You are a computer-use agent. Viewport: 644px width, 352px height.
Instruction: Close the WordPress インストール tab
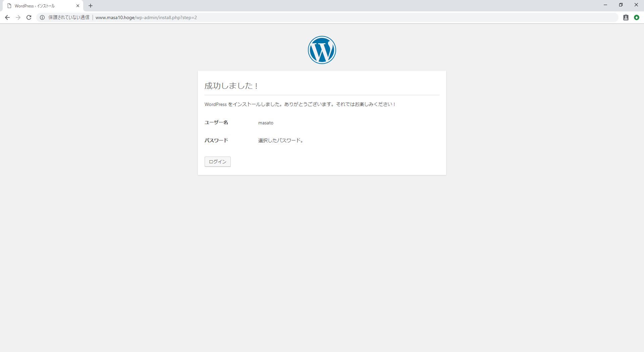coord(78,6)
